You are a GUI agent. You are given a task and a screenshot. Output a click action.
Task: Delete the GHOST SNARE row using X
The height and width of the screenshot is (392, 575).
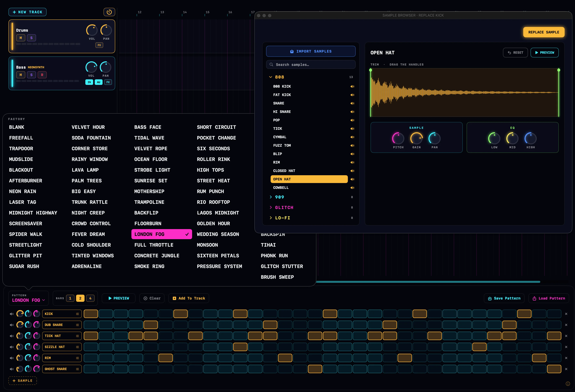point(566,369)
